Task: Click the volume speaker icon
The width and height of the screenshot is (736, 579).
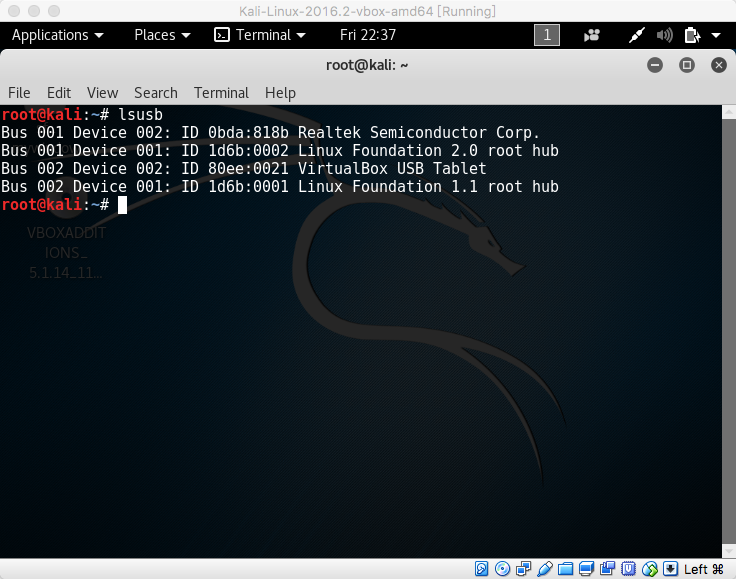Action: coord(664,35)
